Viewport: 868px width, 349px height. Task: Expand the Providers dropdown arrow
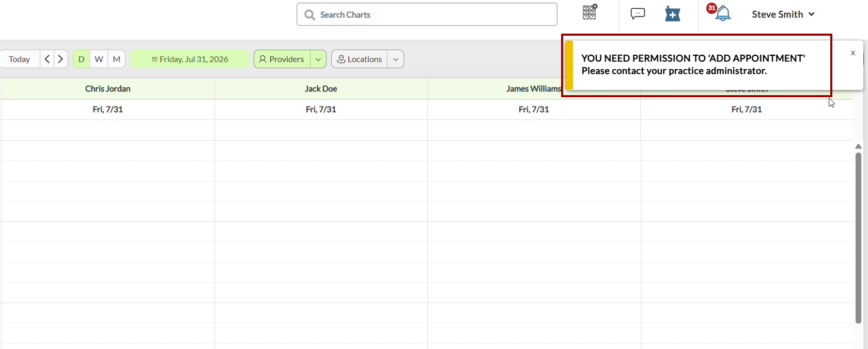tap(318, 59)
